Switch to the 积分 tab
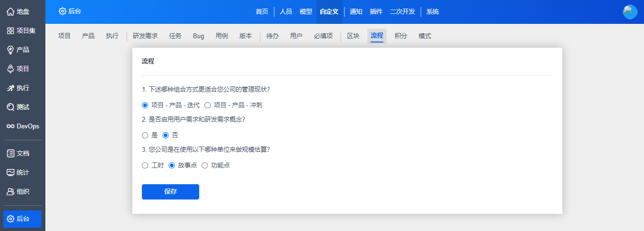The width and height of the screenshot is (644, 231). pos(401,36)
